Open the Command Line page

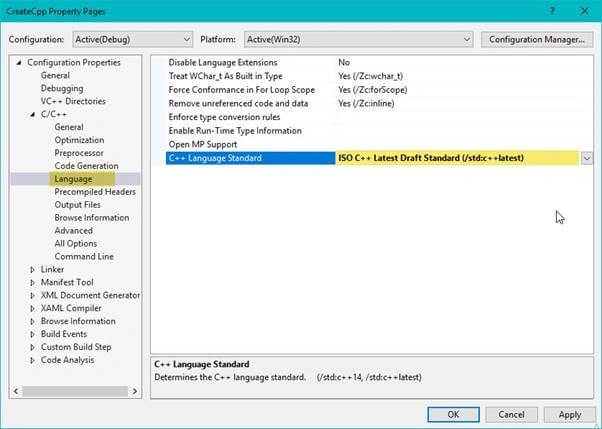pos(84,256)
